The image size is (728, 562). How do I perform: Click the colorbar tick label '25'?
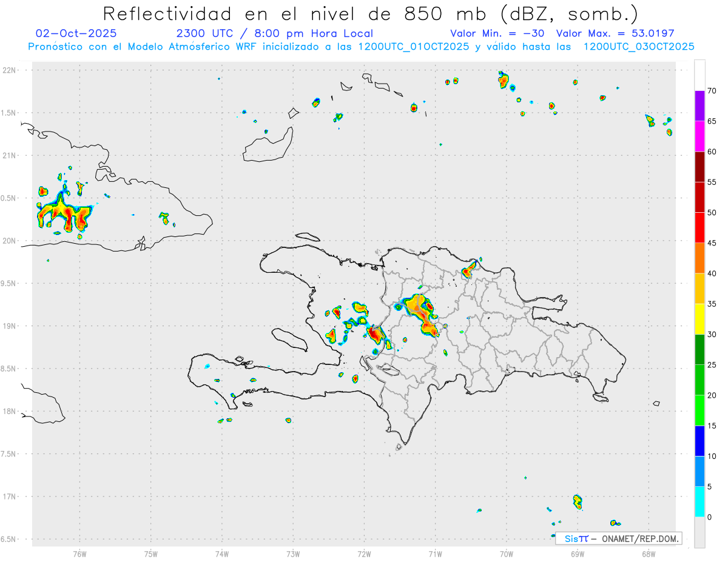712,365
